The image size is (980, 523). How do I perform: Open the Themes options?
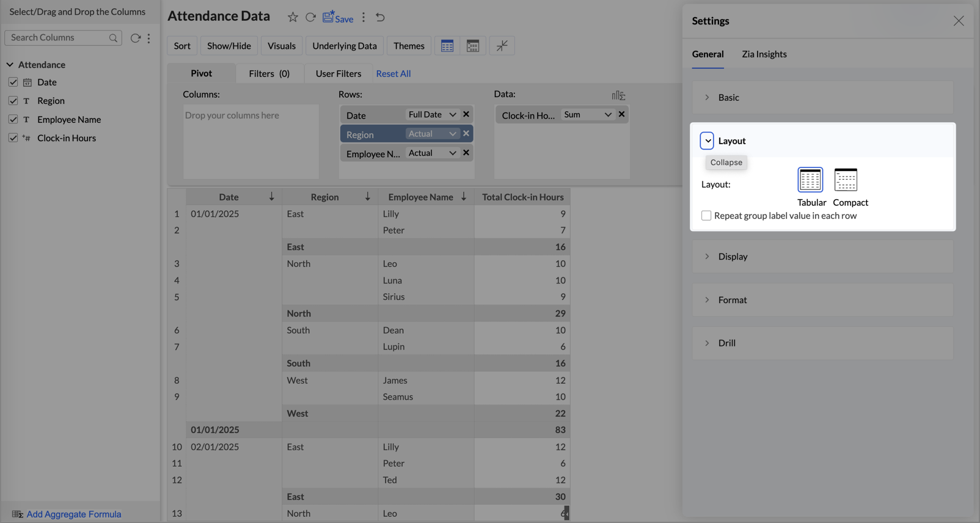click(x=409, y=46)
